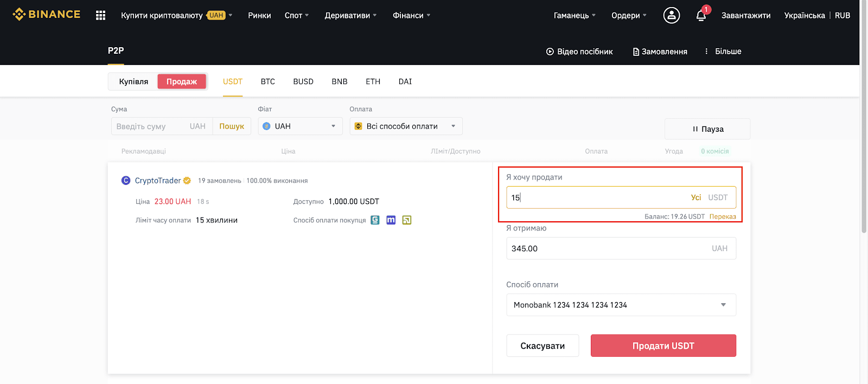Click the Monobank payment method icon
868x384 pixels.
391,220
